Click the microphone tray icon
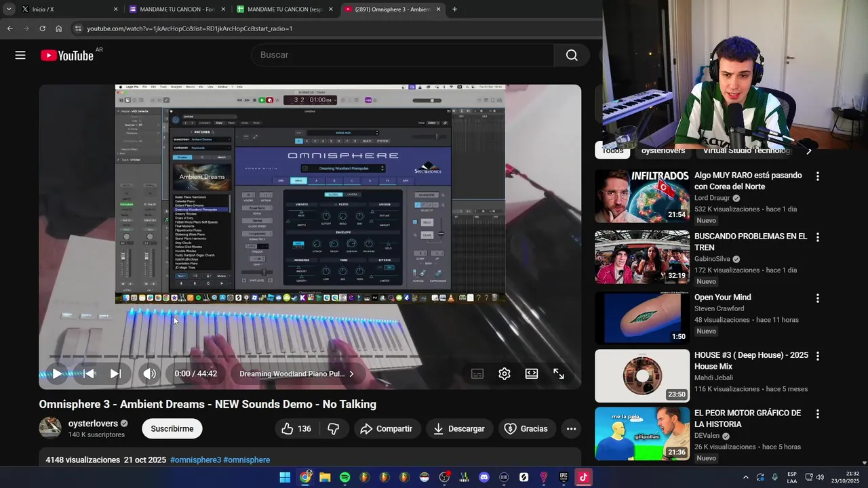This screenshot has width=868, height=488. [x=774, y=477]
